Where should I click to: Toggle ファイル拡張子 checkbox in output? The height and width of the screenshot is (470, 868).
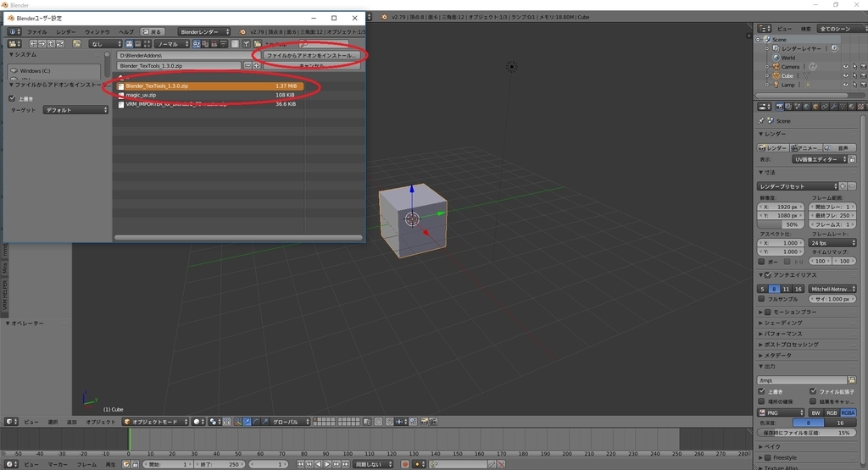[813, 391]
